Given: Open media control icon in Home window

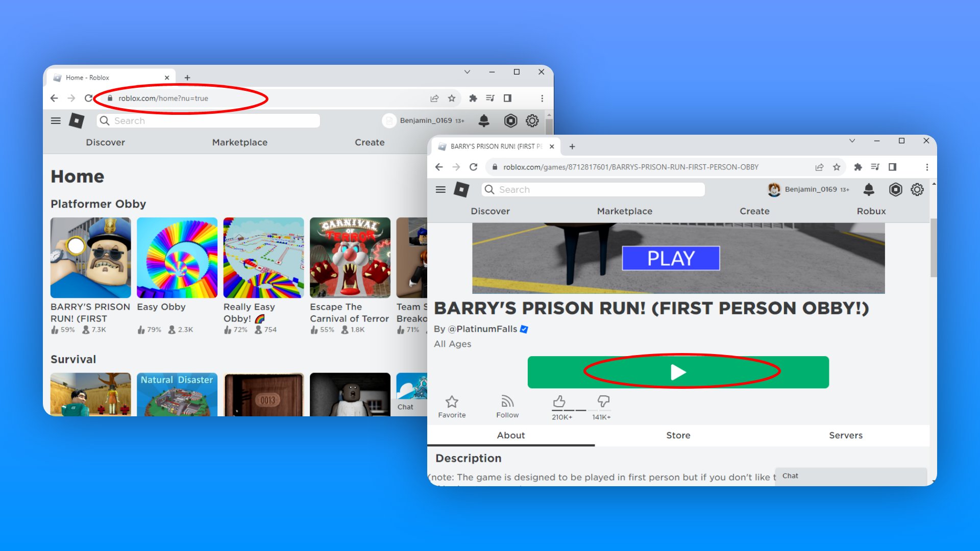Looking at the screenshot, I should [x=490, y=98].
